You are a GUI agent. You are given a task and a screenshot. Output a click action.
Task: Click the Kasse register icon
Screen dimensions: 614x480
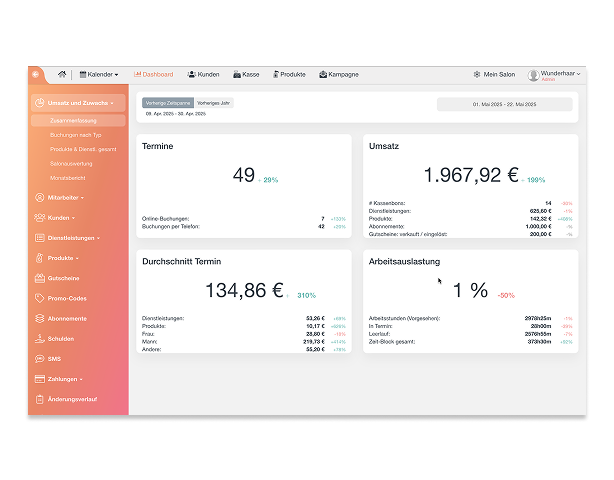237,74
